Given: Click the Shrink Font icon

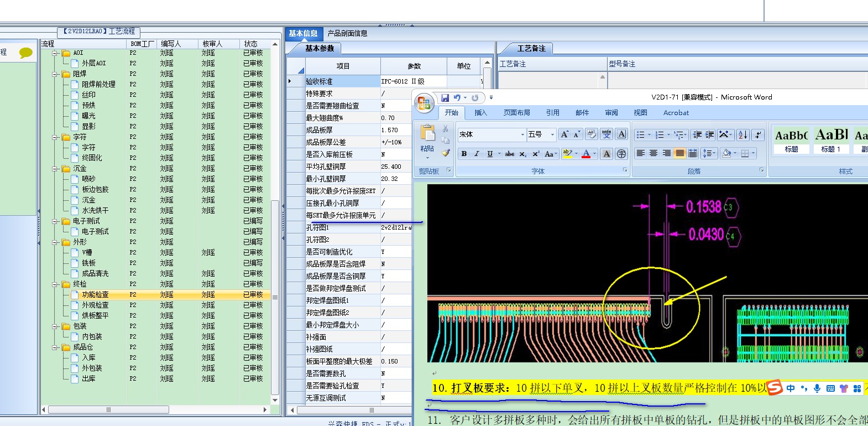Looking at the screenshot, I should pos(577,134).
